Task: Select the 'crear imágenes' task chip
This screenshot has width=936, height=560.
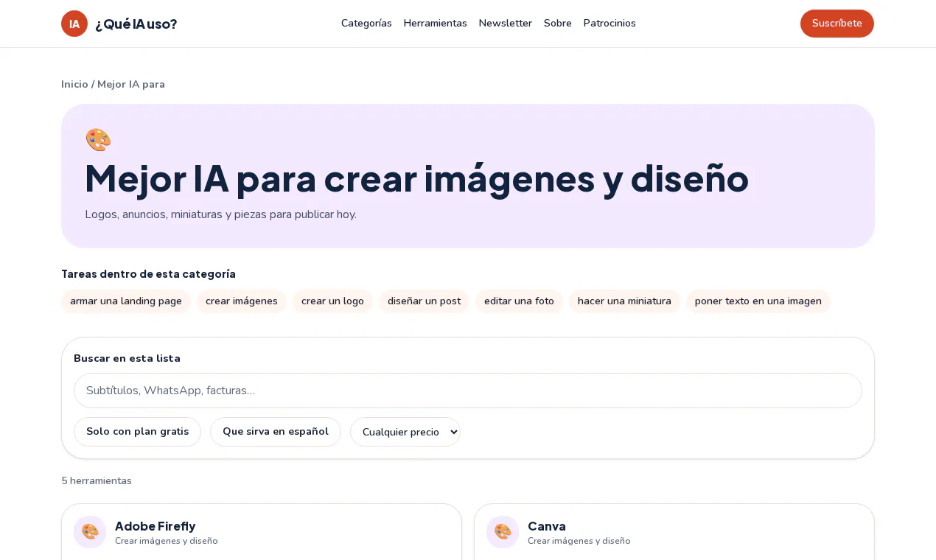Action: (x=242, y=301)
